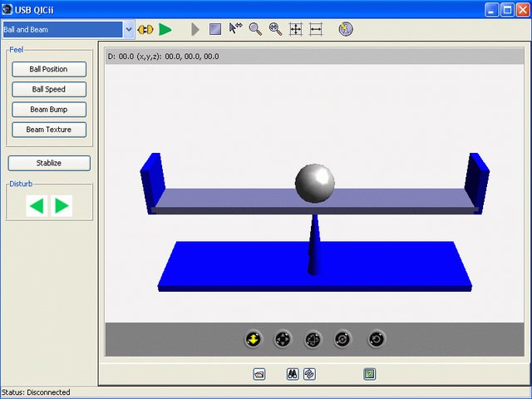Click the Ball Position button
The height and width of the screenshot is (399, 532).
(x=49, y=69)
